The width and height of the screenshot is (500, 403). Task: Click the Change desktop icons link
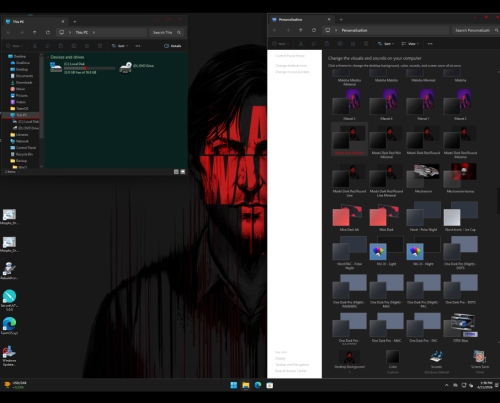tap(291, 66)
